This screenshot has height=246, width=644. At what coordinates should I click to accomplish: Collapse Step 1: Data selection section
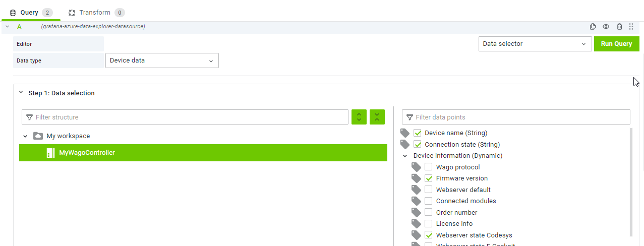(x=21, y=93)
